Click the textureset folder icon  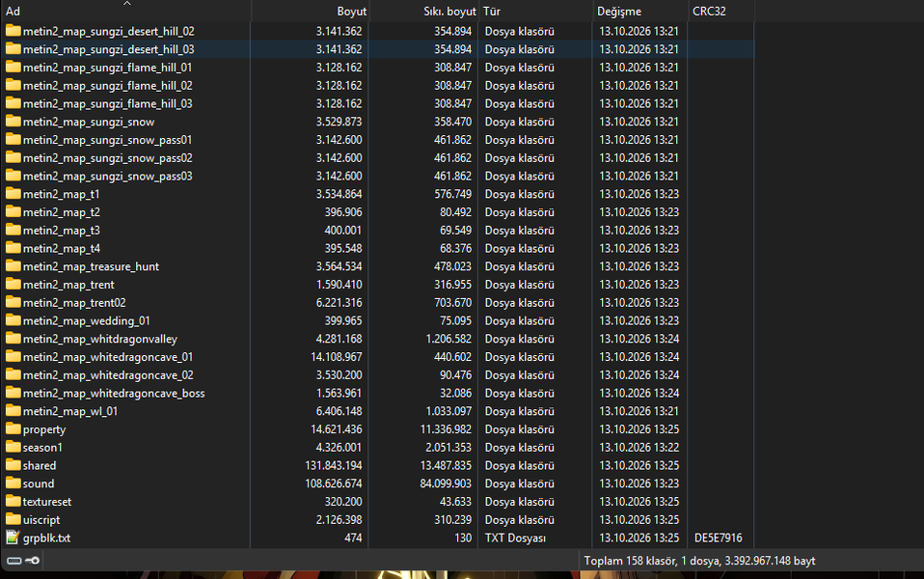pyautogui.click(x=13, y=501)
